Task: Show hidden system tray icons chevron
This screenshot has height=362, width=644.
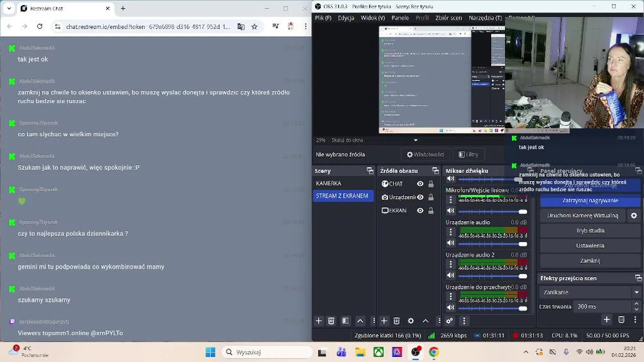Action: coord(526,352)
